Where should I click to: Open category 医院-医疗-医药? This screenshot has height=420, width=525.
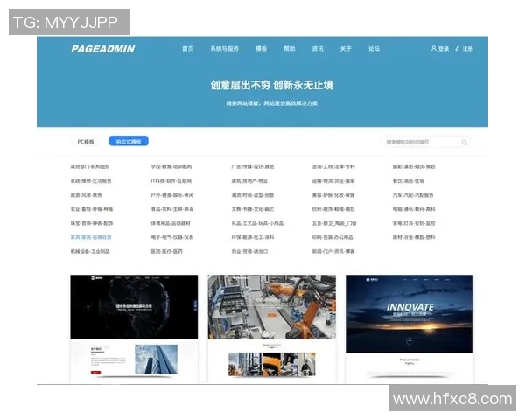(167, 251)
